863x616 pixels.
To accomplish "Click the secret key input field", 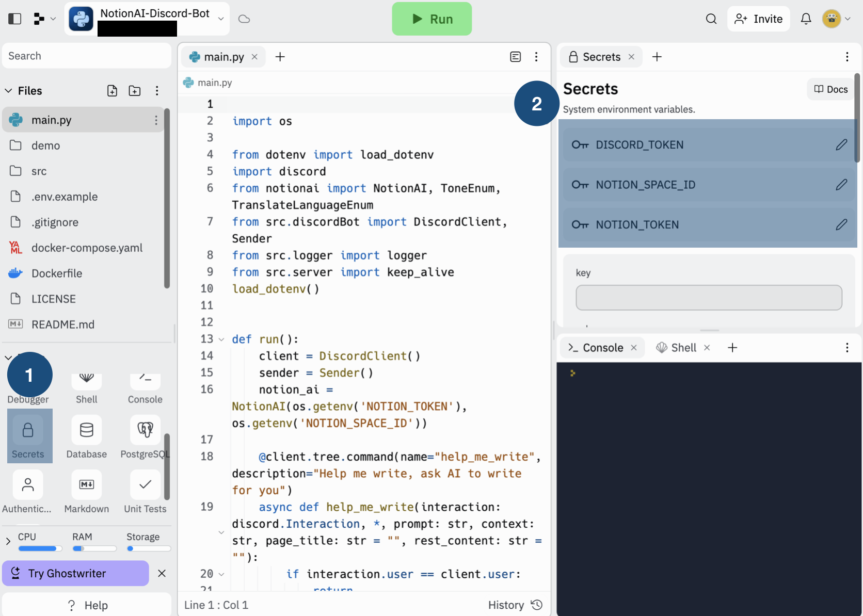I will coord(709,298).
